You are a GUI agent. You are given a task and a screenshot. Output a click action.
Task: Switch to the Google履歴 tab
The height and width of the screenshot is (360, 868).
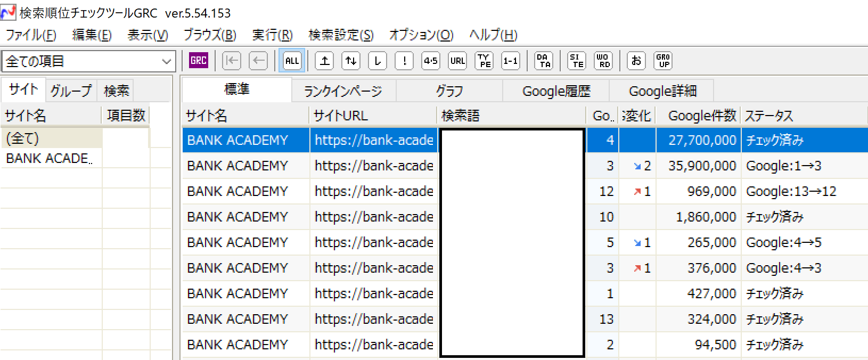(x=556, y=91)
